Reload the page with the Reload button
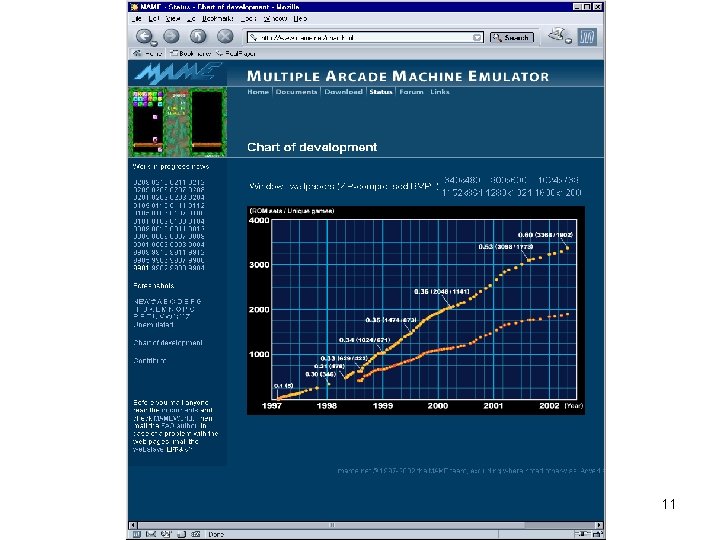 click(198, 36)
